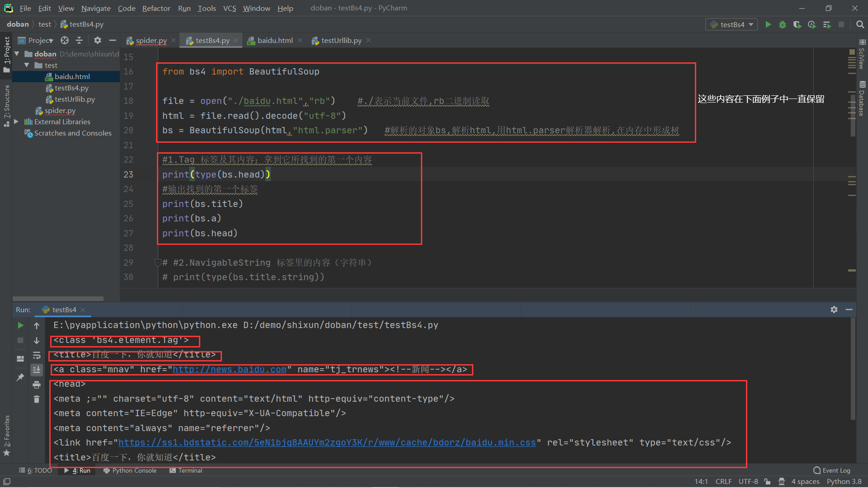Screen dimensions: 868x488
Task: Switch to testUrllib.py editor tab
Action: click(x=341, y=40)
